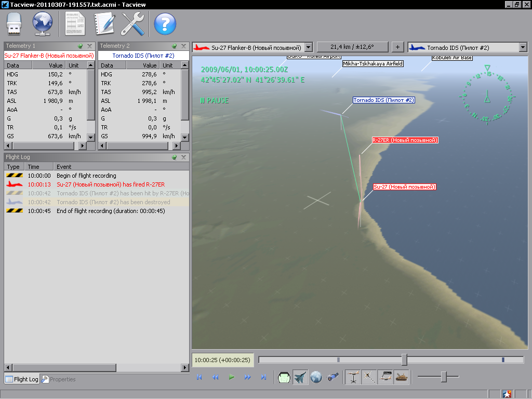Click Telemetry 2 Value column header
This screenshot has width=532, height=399.
(x=142, y=65)
